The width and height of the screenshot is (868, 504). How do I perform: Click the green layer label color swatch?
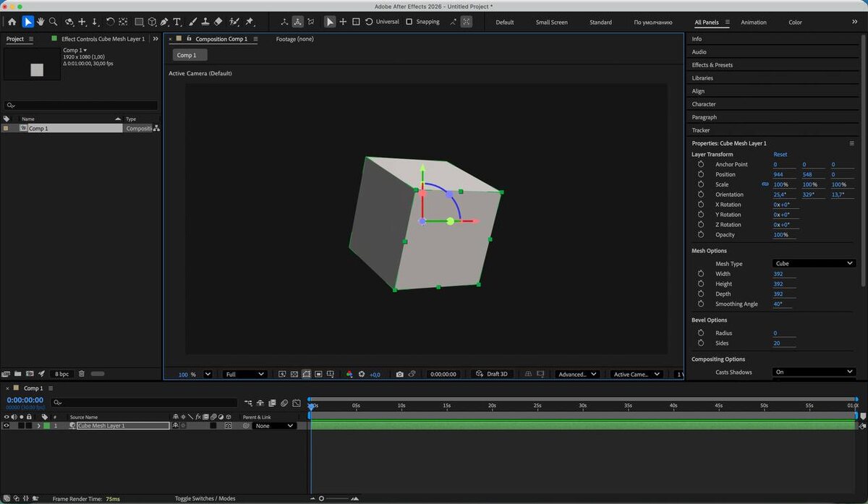click(47, 426)
